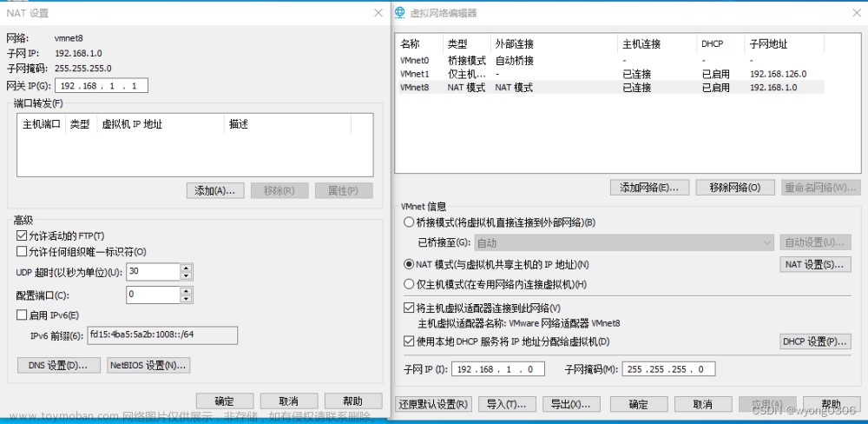This screenshot has width=868, height=424.
Task: Click the DHCP column header
Action: (x=720, y=43)
